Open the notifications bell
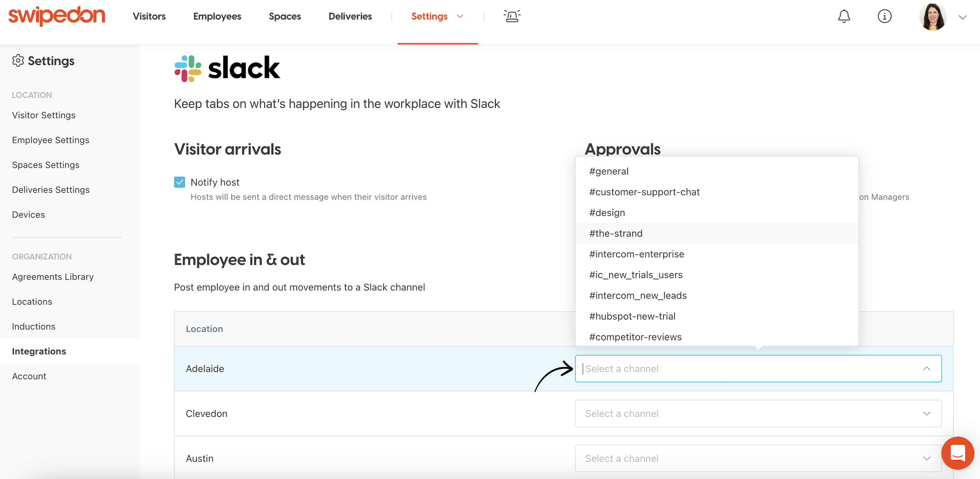980x479 pixels. 844,16
